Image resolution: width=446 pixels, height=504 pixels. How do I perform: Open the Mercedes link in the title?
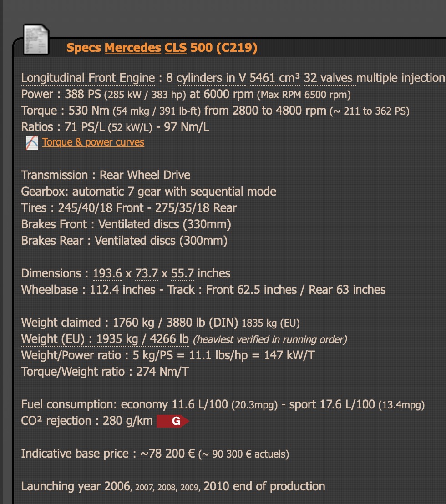coord(133,48)
